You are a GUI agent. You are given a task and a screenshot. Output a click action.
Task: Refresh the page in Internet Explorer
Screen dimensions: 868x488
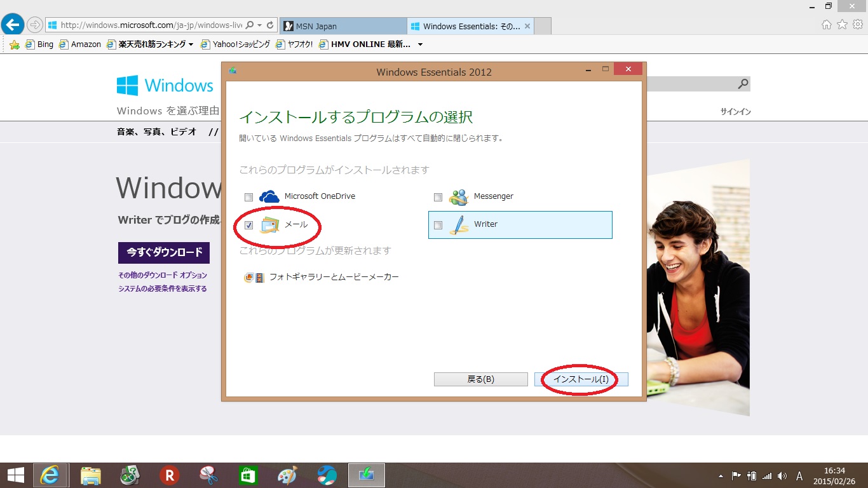tap(270, 25)
